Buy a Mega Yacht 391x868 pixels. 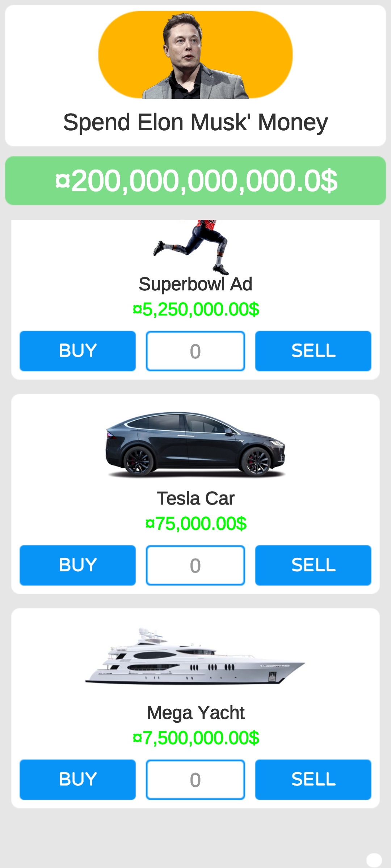point(77,779)
